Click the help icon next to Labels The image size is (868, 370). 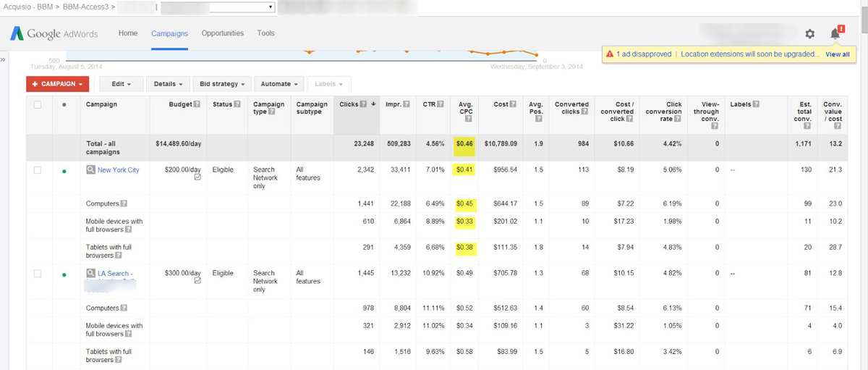[755, 104]
